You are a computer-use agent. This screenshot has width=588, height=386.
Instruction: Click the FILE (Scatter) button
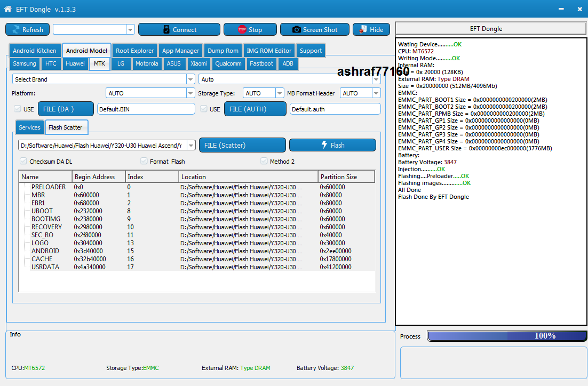pos(242,145)
